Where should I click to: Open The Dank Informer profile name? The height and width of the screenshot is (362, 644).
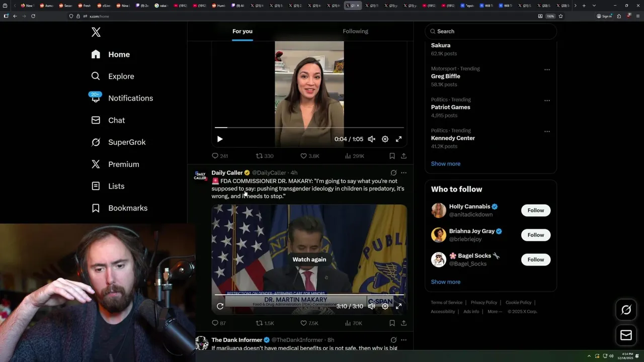tap(236, 340)
